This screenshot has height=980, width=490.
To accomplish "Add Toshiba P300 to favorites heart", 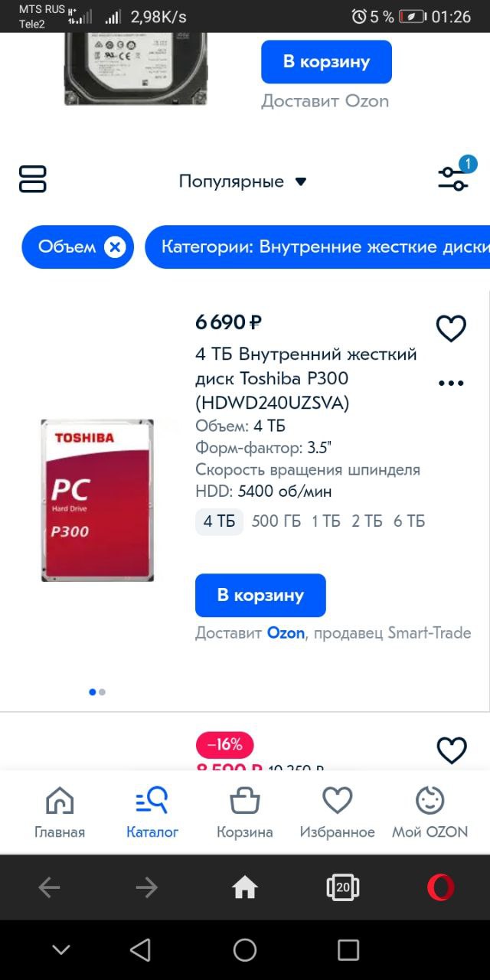I will pos(451,328).
